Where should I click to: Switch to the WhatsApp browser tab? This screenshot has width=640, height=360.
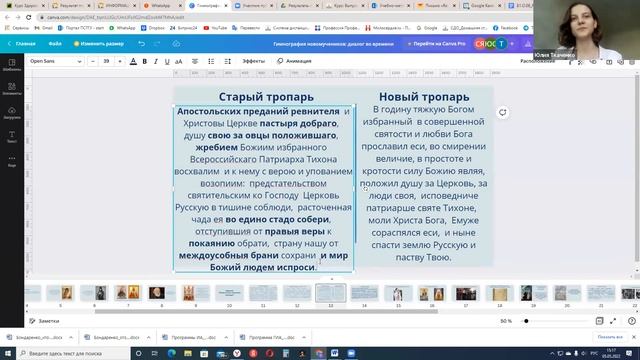(162, 6)
